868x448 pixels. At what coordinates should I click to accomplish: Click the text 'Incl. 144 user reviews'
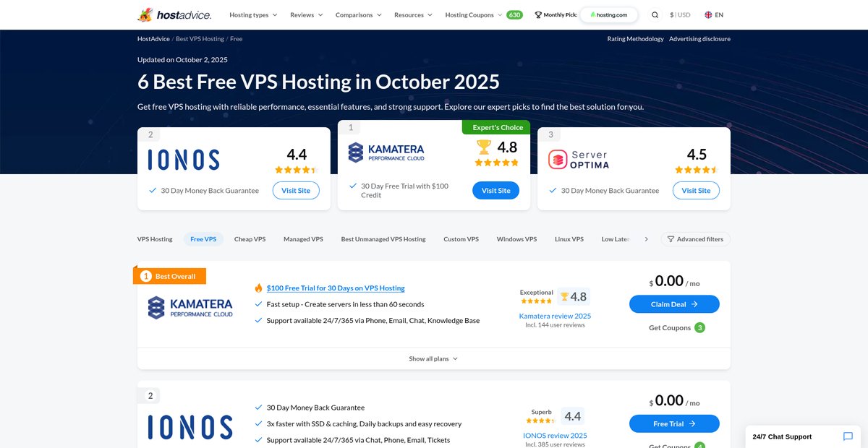555,325
